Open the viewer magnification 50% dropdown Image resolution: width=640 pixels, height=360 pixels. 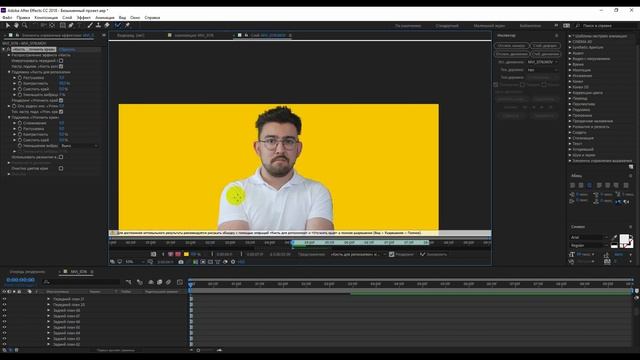pyautogui.click(x=135, y=262)
